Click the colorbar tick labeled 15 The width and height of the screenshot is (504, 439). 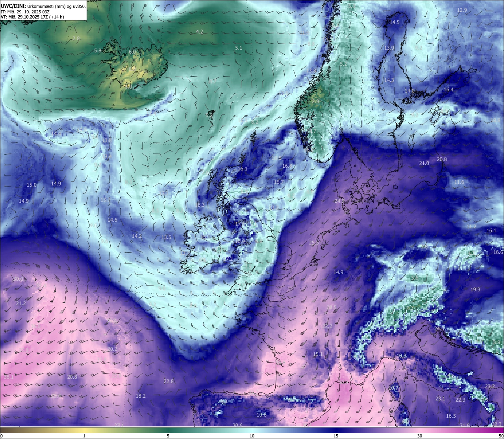(336, 436)
